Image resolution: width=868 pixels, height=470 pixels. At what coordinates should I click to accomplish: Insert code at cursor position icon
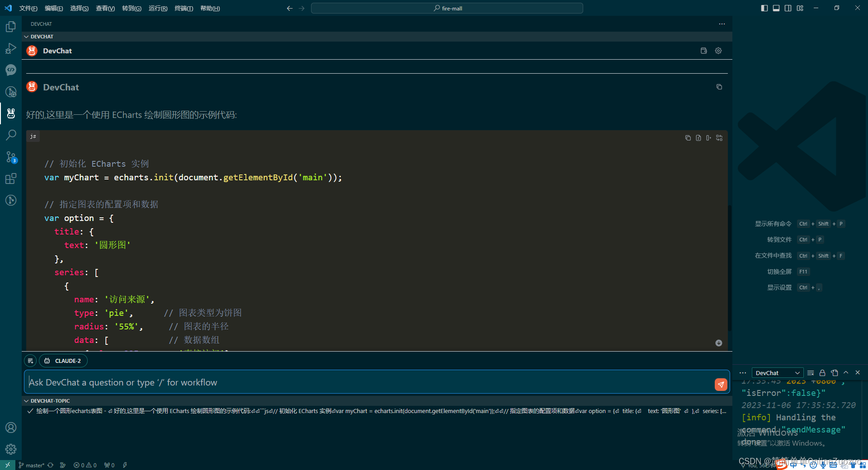point(709,138)
